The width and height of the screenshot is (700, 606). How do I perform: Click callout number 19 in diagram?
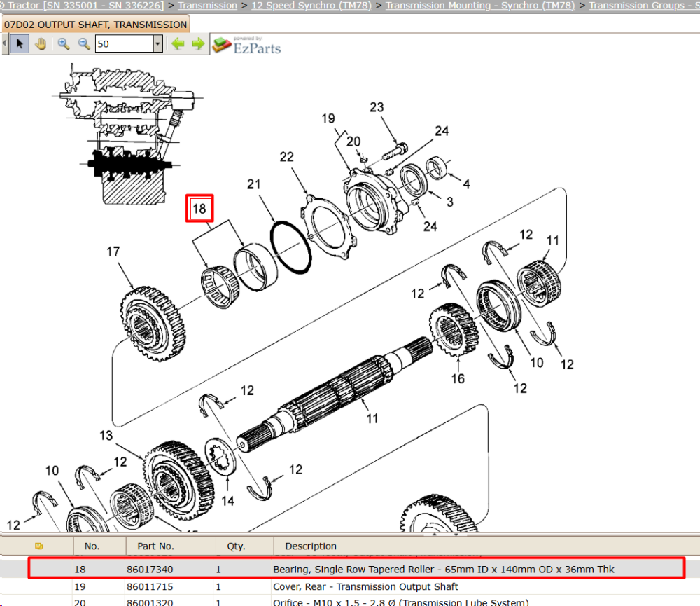328,118
